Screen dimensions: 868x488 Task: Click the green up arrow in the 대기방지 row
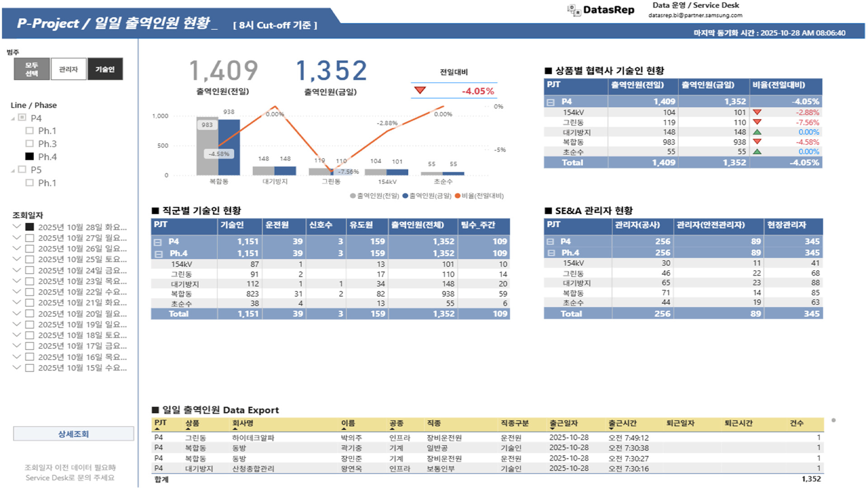pos(757,132)
